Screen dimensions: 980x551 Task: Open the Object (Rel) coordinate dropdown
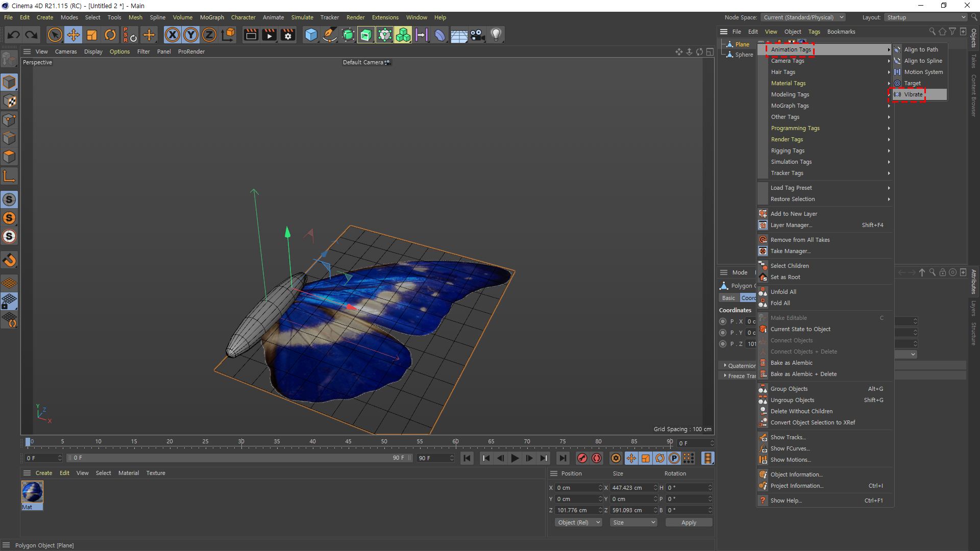point(578,522)
